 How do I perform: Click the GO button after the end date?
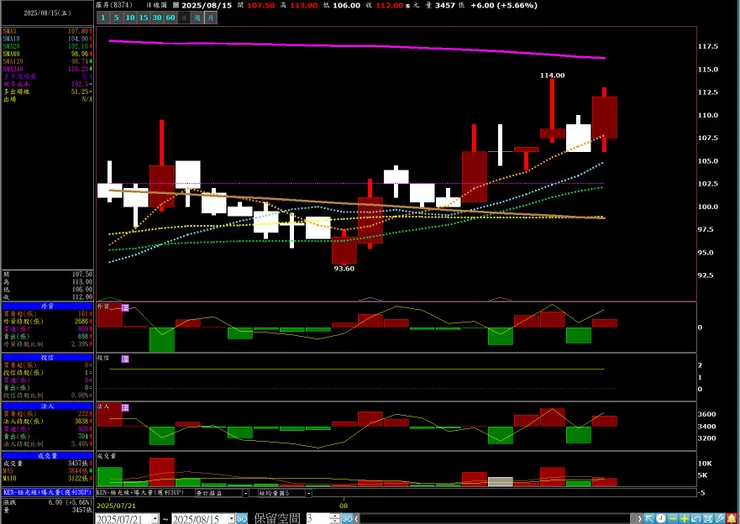242,518
